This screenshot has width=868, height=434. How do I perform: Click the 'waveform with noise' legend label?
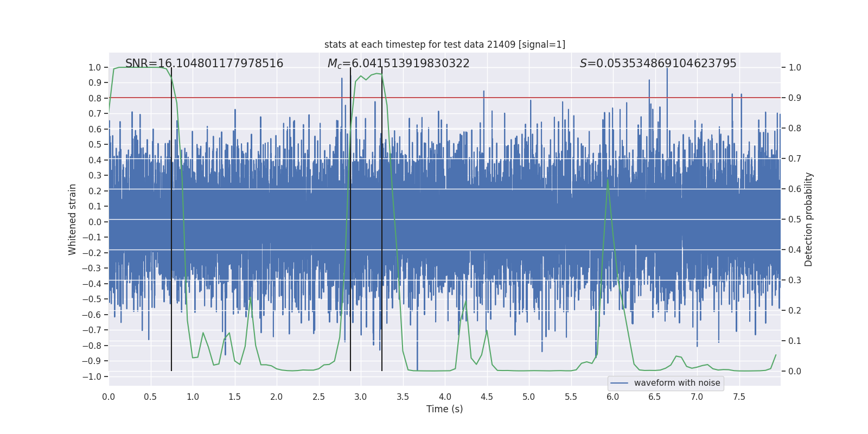point(677,383)
